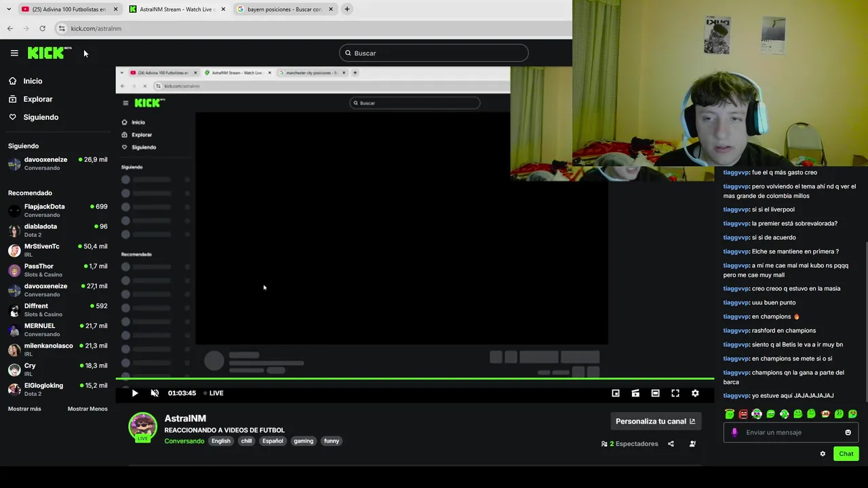Pick the red angry emote in chat
This screenshot has height=488, width=868.
coord(743,414)
